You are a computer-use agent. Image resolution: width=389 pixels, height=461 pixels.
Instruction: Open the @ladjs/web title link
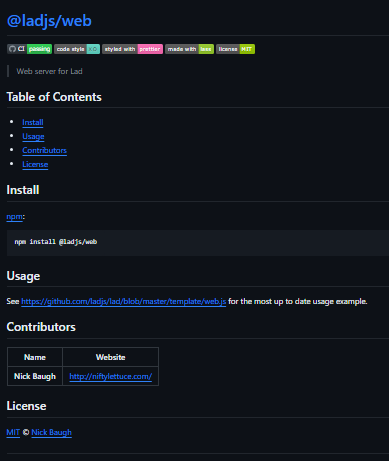[49, 21]
